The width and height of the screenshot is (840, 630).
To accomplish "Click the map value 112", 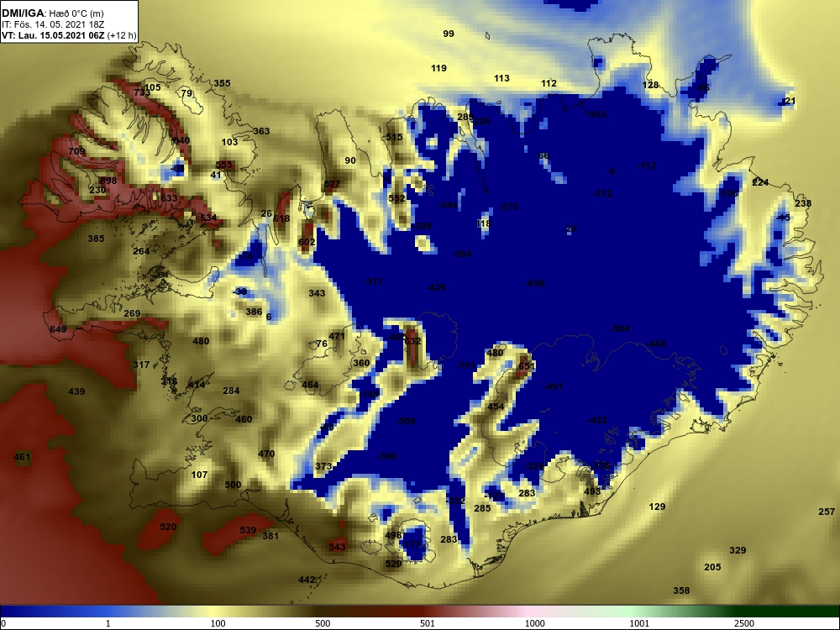I will (549, 83).
